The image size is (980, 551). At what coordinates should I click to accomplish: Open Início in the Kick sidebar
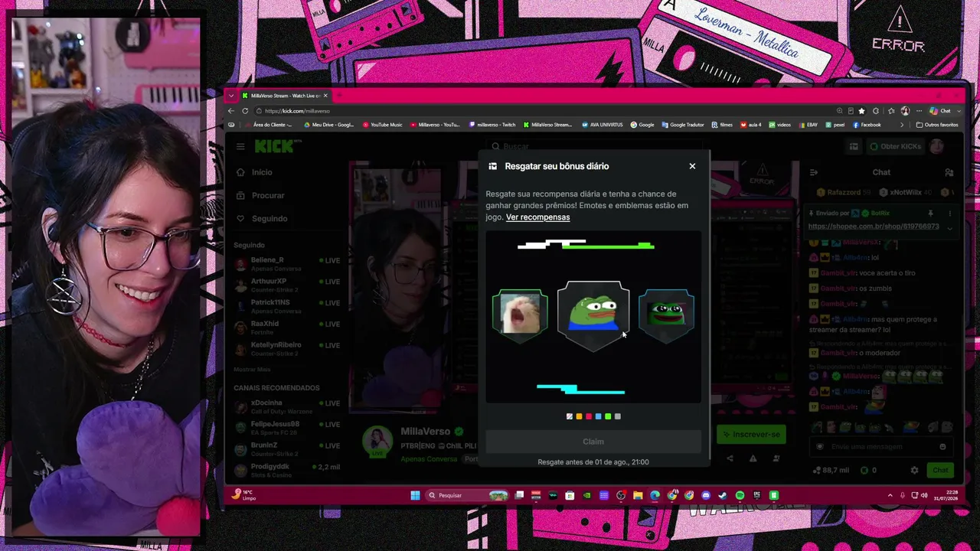(261, 172)
